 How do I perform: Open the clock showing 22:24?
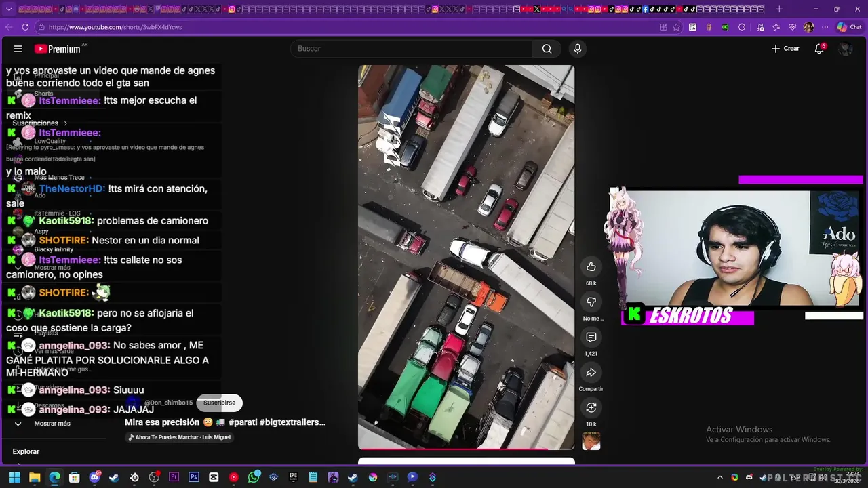(847, 477)
